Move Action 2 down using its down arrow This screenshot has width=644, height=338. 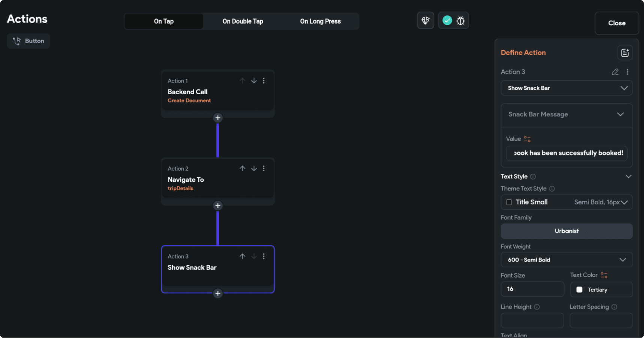(x=254, y=168)
